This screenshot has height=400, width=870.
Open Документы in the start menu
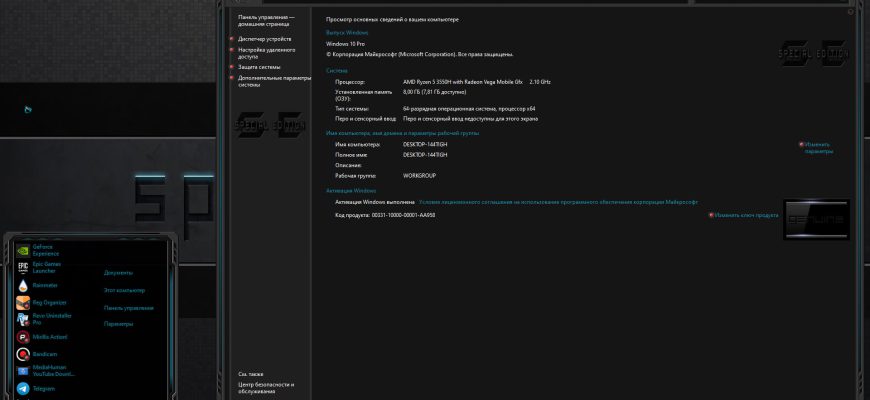coord(118,273)
